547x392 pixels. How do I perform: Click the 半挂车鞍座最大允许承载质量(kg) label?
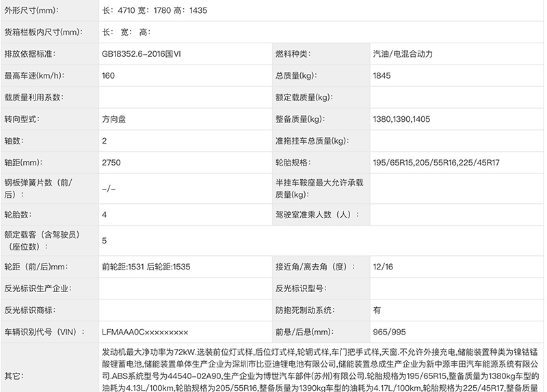pos(319,189)
